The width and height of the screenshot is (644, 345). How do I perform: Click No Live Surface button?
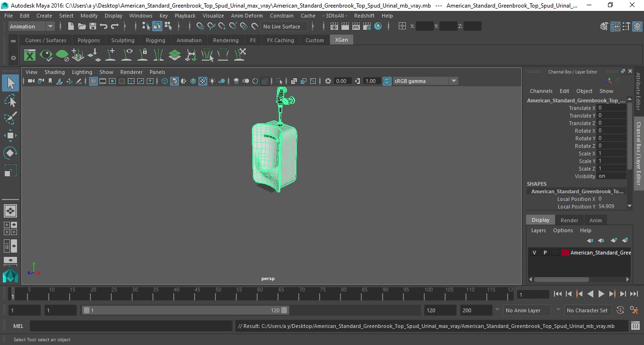click(x=284, y=27)
